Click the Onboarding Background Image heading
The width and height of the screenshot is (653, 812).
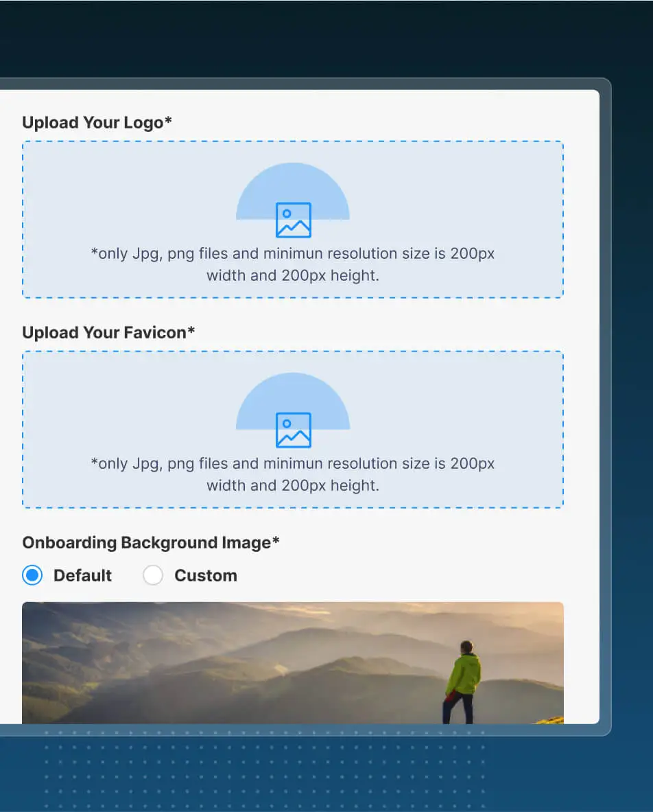click(151, 543)
